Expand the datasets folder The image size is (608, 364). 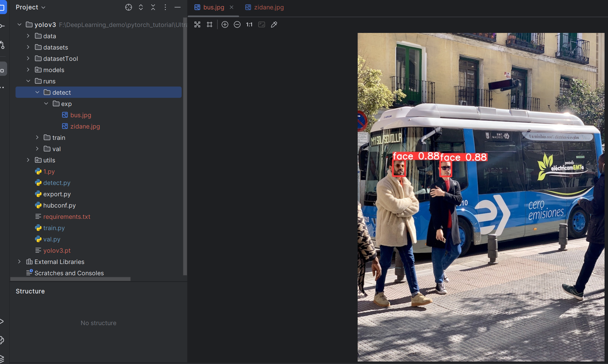coord(28,47)
